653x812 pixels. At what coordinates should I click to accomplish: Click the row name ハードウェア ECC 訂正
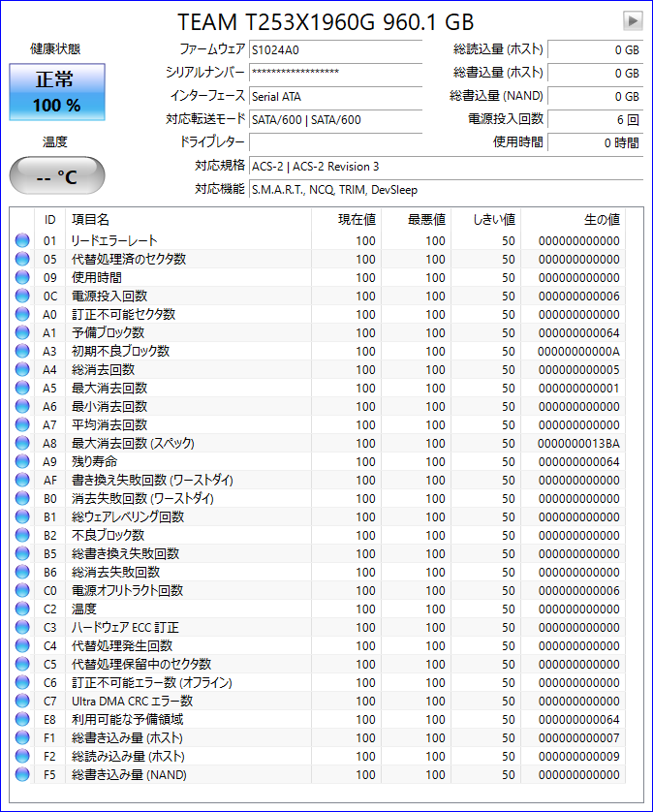tap(125, 627)
